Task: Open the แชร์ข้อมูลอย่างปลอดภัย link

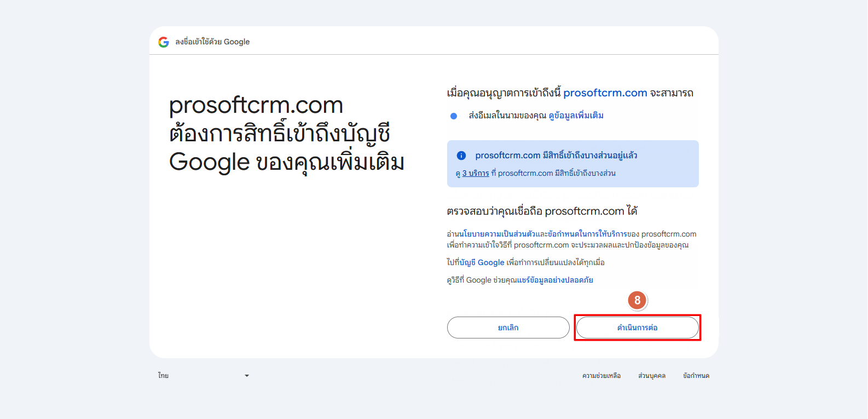Action: coord(555,280)
